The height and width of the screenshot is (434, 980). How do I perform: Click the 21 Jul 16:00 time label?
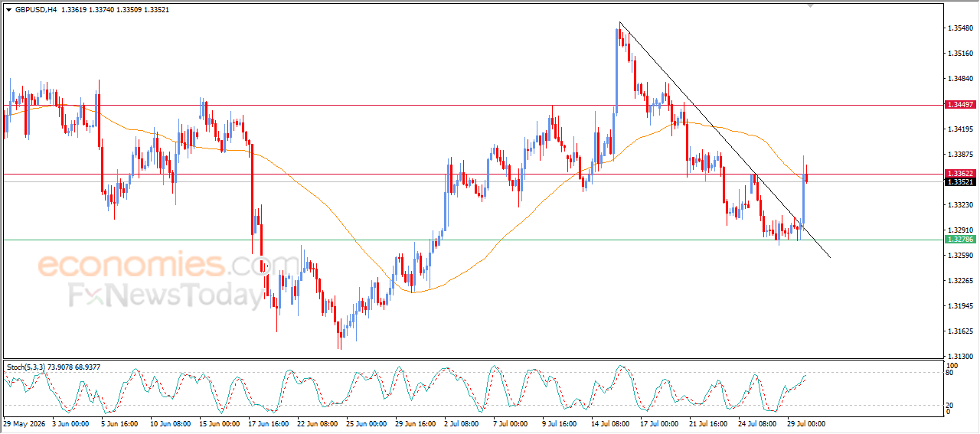click(710, 423)
